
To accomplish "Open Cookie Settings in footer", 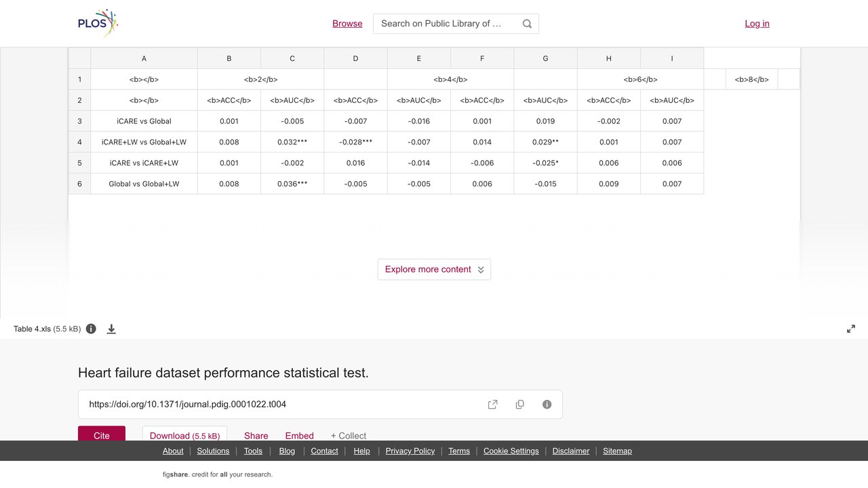I will pos(511,451).
